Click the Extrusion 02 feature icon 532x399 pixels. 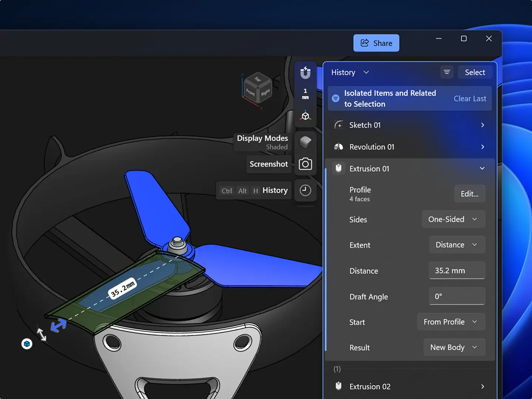click(338, 386)
